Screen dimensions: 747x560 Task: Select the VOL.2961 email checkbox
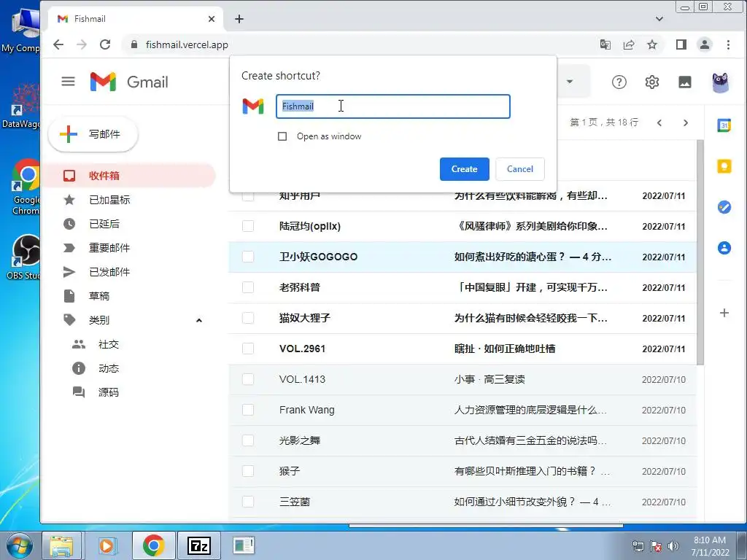(248, 349)
